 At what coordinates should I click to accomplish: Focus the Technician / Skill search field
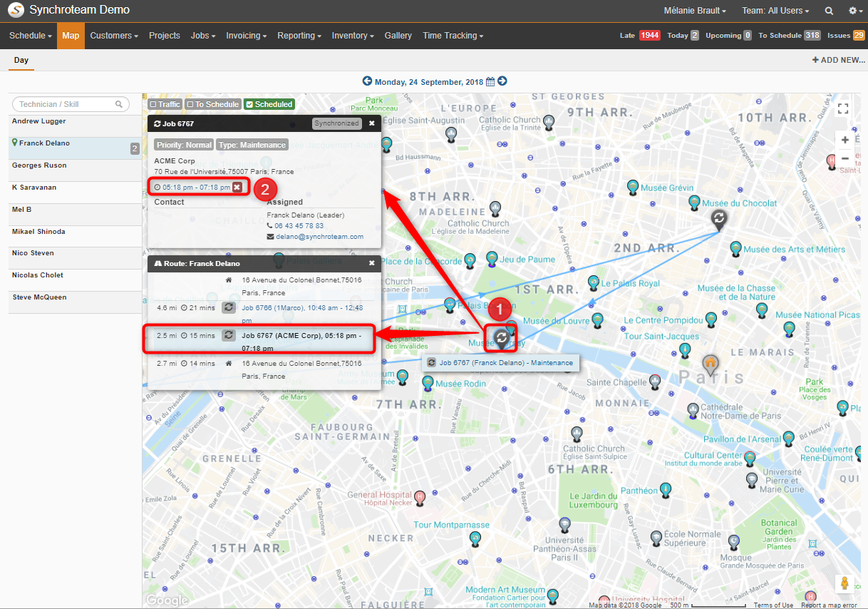pyautogui.click(x=69, y=104)
